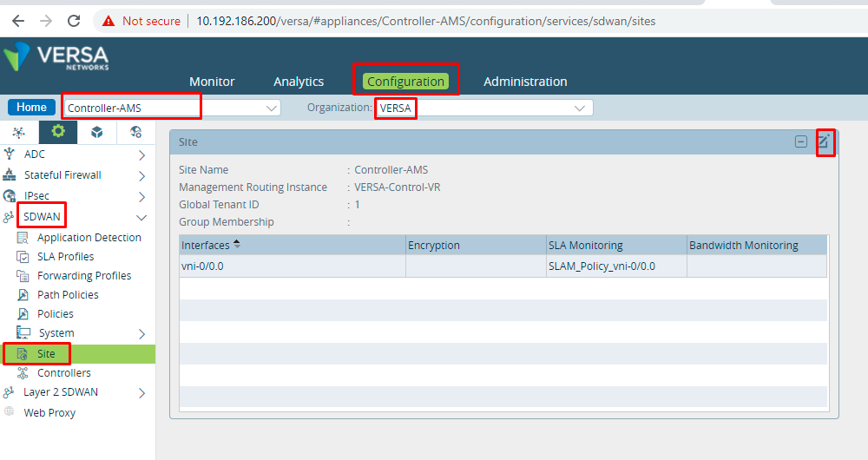
Task: Open the Monitor tab
Action: (x=212, y=82)
